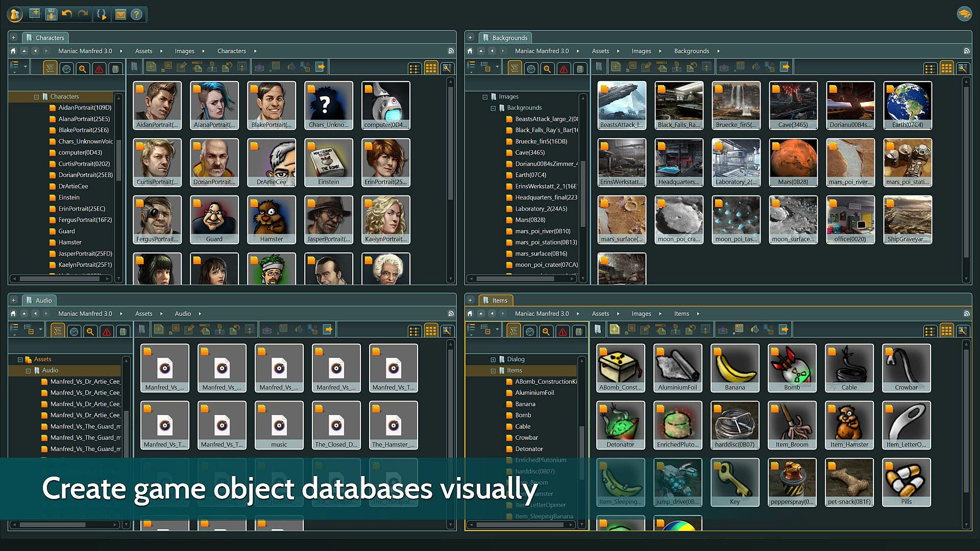
Task: Open the search tab in Characters panel
Action: tap(83, 68)
